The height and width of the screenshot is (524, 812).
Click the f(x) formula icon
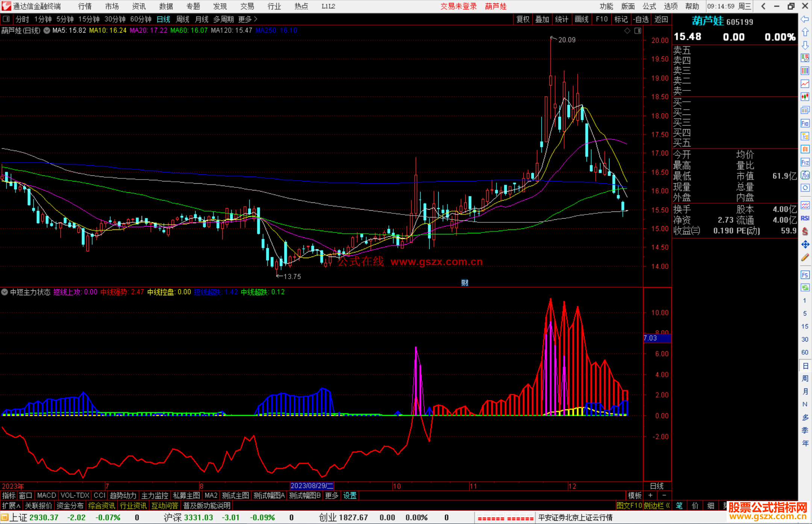point(805,175)
